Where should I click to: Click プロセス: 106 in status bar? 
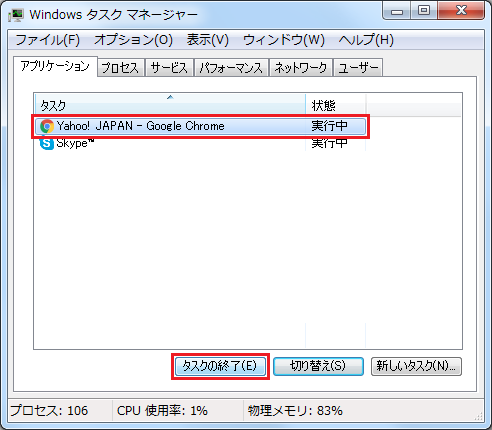click(49, 411)
